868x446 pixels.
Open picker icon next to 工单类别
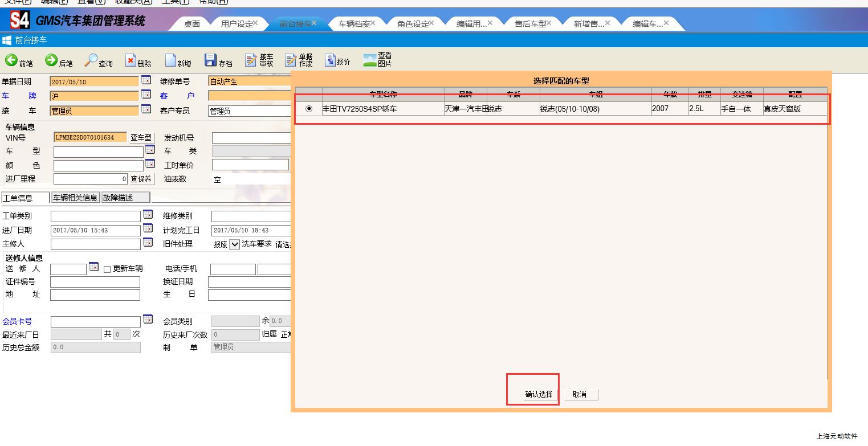tap(148, 215)
